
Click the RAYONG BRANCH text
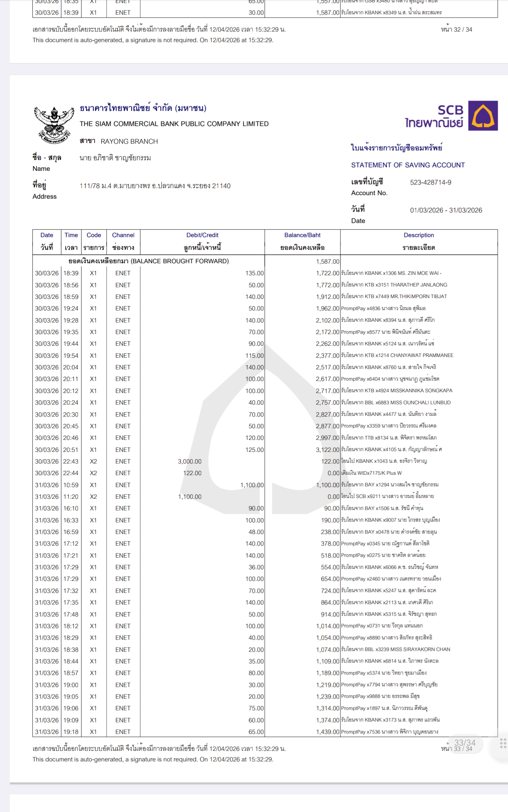129,141
